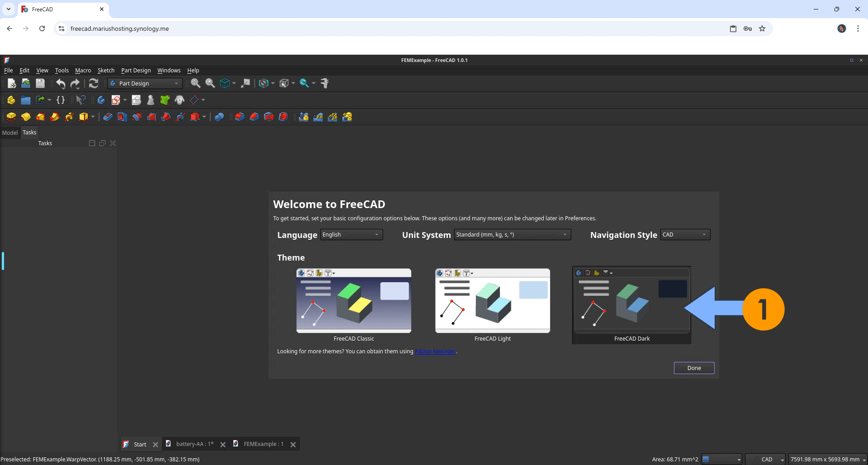868x465 pixels.
Task: Select the Hole tool icon
Action: 122,117
